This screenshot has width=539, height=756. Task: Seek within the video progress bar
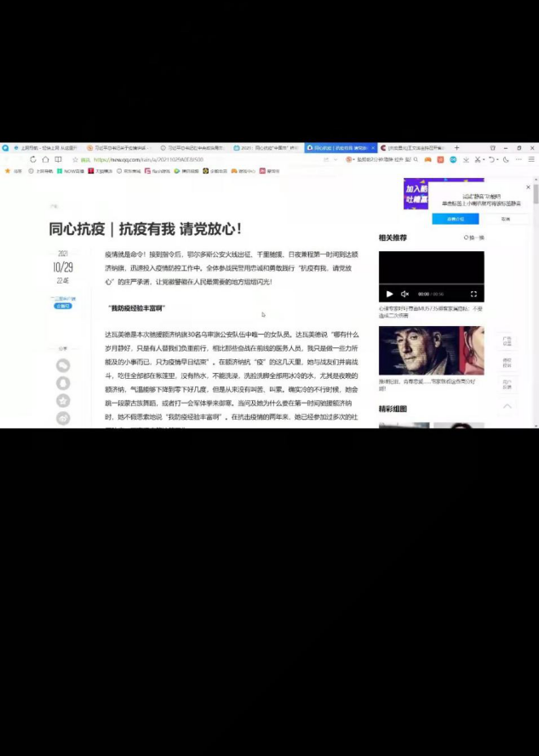[x=431, y=283]
